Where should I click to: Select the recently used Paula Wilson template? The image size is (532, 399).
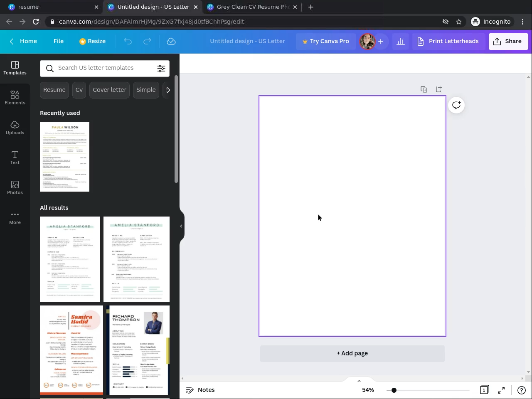tap(64, 157)
